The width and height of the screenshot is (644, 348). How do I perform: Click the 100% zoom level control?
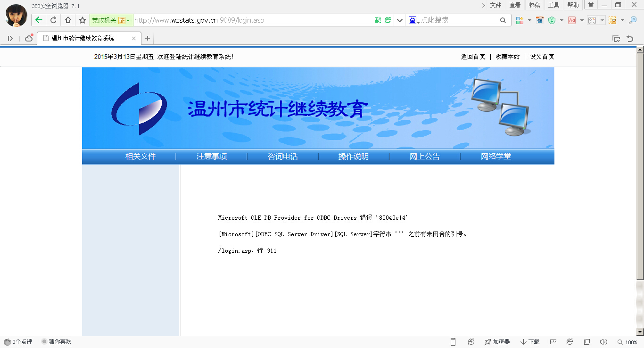627,342
